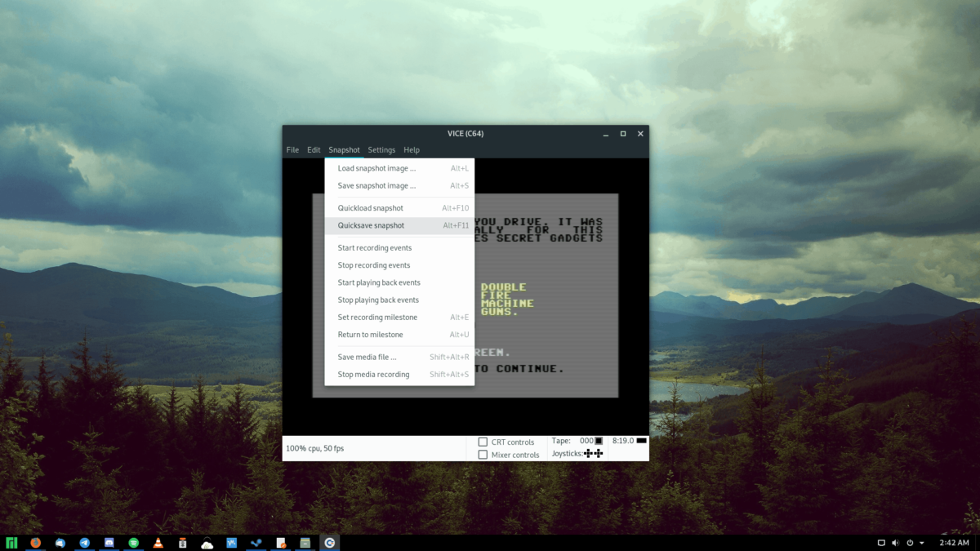The image size is (980, 551).
Task: Click the drive status 8:19.0
Action: (x=623, y=441)
